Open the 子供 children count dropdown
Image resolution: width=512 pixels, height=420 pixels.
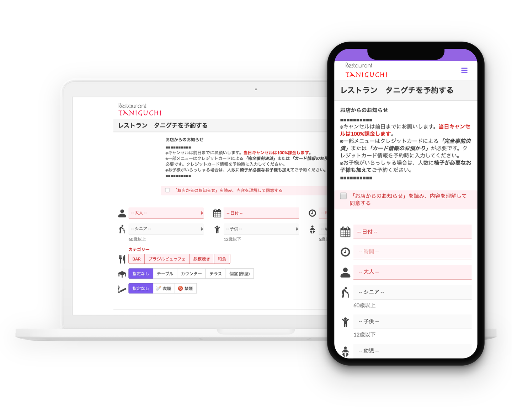(x=261, y=229)
